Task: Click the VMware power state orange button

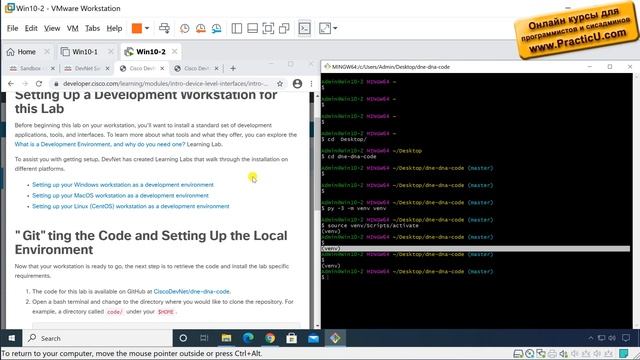Action: tap(136, 28)
